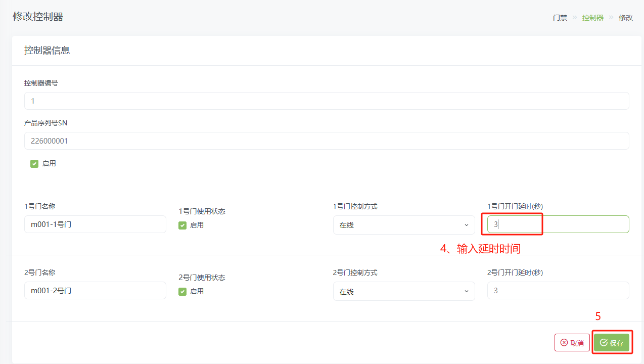Screen dimensions: 644x364
Task: Click the 修改 breadcrumb item
Action: pyautogui.click(x=626, y=18)
